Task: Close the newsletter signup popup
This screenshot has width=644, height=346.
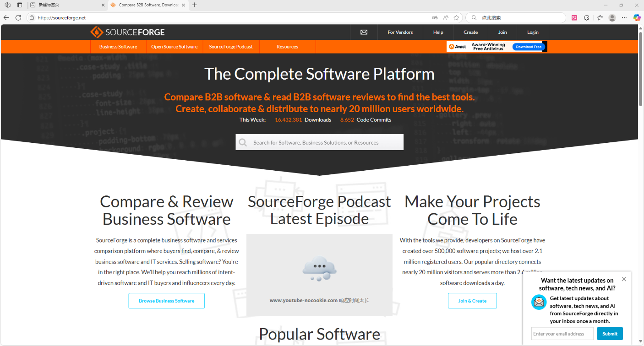Action: pos(624,279)
